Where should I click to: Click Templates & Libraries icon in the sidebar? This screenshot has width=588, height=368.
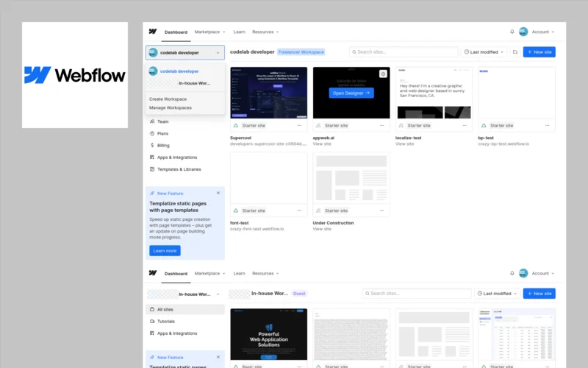point(152,169)
